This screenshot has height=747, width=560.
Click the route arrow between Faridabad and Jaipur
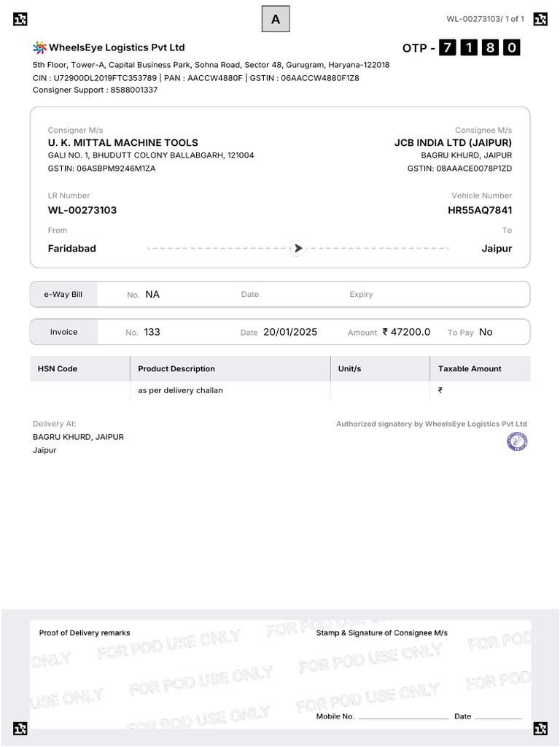click(x=297, y=248)
